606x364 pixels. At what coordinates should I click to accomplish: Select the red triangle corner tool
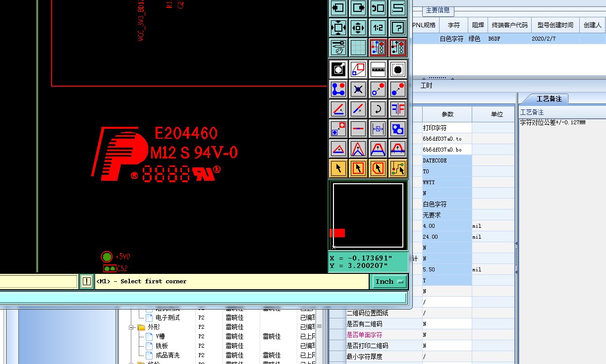click(338, 149)
